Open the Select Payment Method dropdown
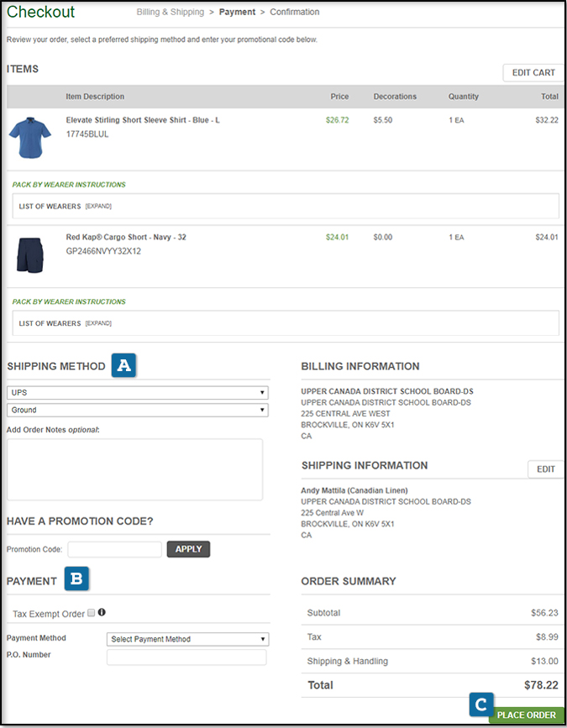The height and width of the screenshot is (728, 567). 187,639
